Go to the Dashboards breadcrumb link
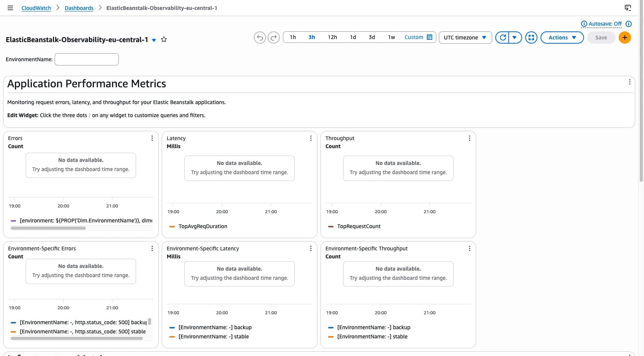The width and height of the screenshot is (644, 356). pos(79,8)
